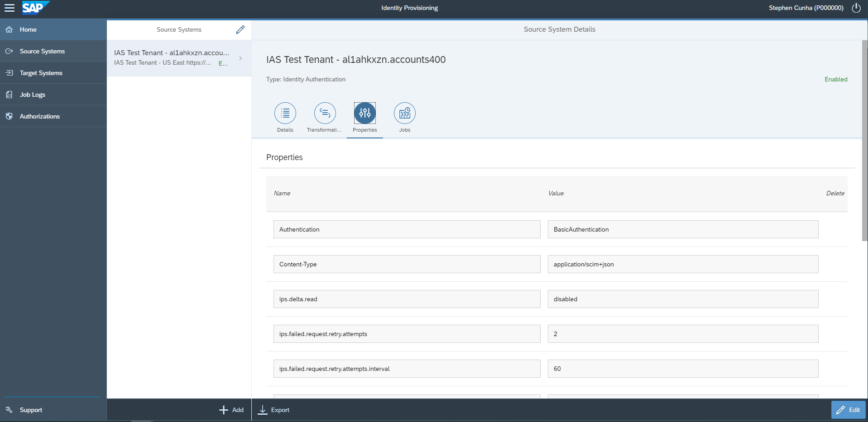Click the BasicAuthentication value field

(x=683, y=229)
